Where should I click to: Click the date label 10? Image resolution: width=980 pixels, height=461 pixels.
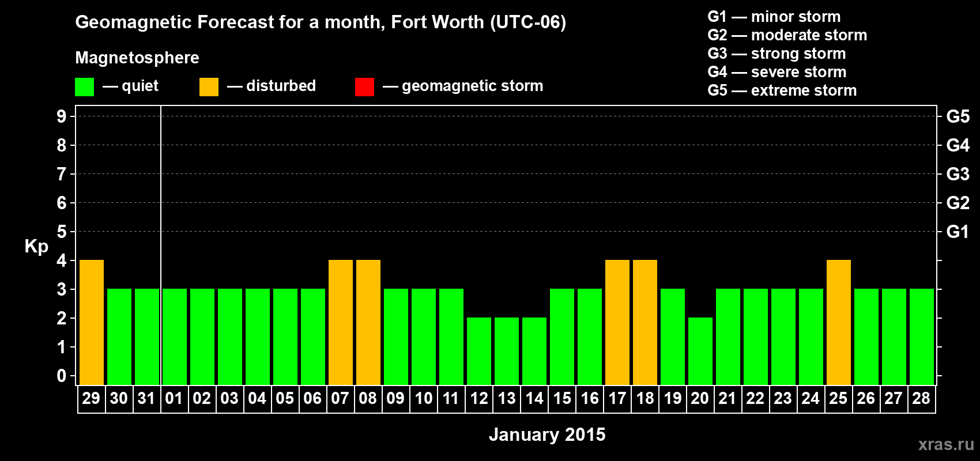(423, 399)
